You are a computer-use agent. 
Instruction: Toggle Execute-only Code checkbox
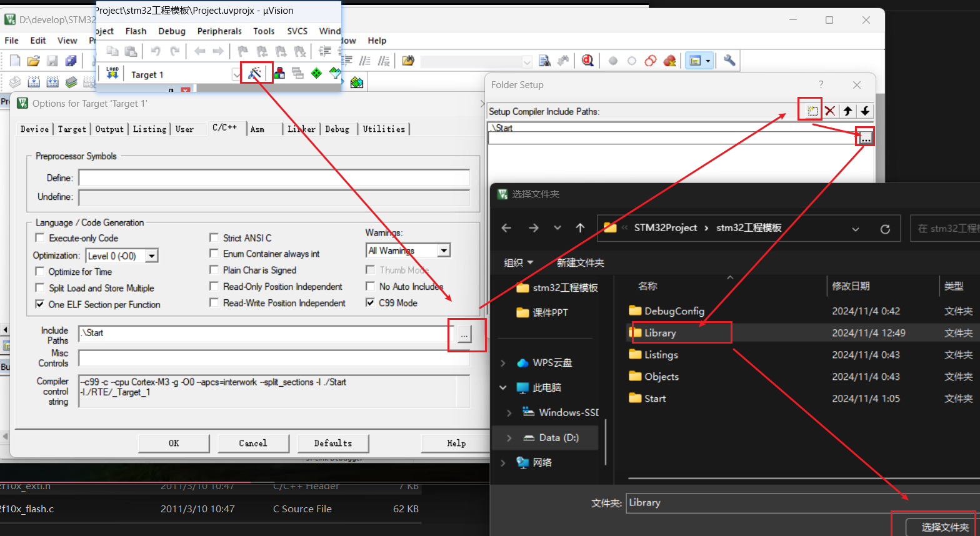point(40,238)
